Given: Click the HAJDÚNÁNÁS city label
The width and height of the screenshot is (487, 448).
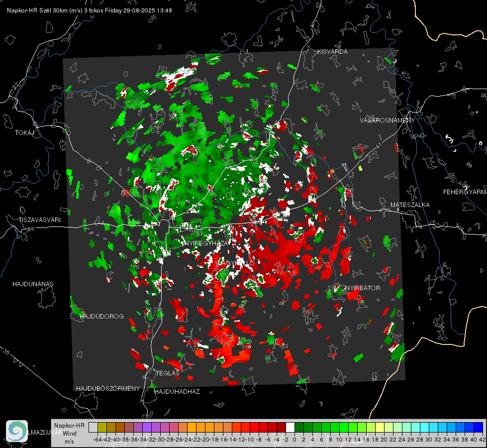Looking at the screenshot, I should pyautogui.click(x=33, y=284).
